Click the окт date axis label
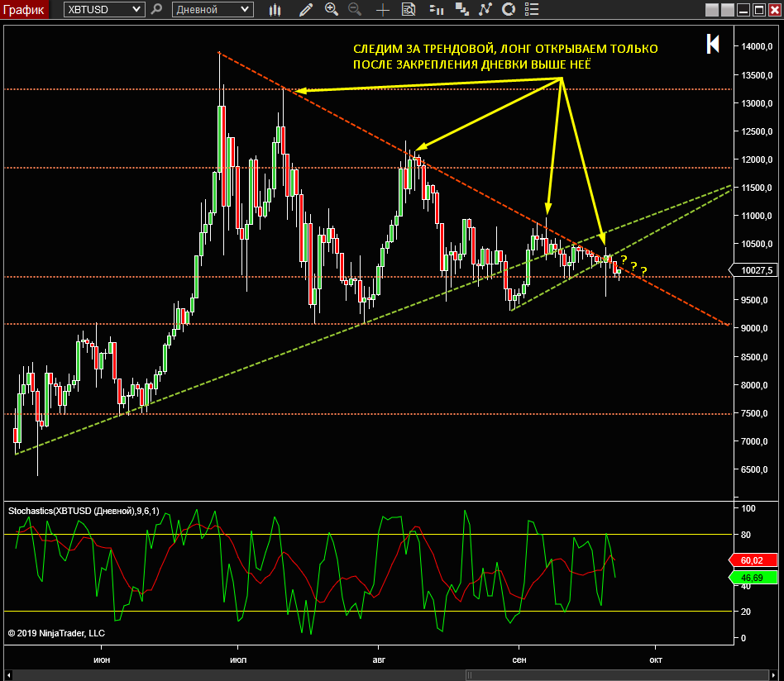The height and width of the screenshot is (681, 784). click(x=656, y=660)
